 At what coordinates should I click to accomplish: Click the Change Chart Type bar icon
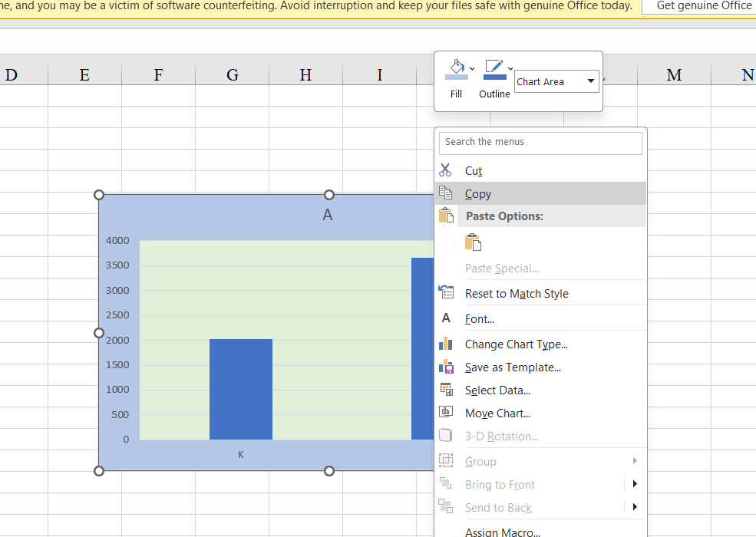point(446,343)
